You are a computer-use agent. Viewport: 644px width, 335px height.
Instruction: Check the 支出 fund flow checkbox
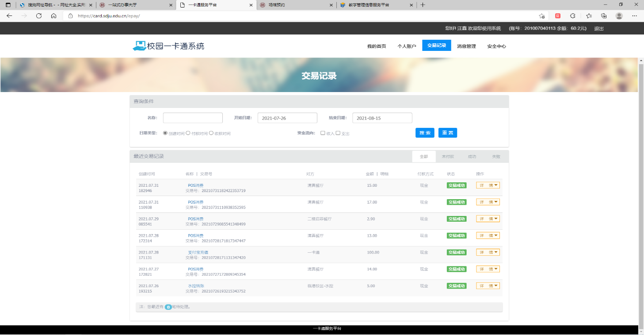pos(338,133)
